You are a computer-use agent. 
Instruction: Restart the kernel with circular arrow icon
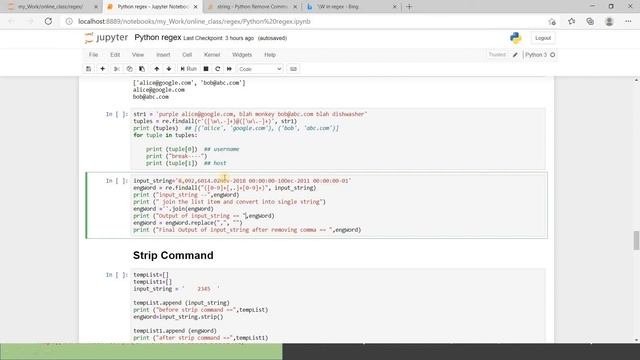point(218,69)
